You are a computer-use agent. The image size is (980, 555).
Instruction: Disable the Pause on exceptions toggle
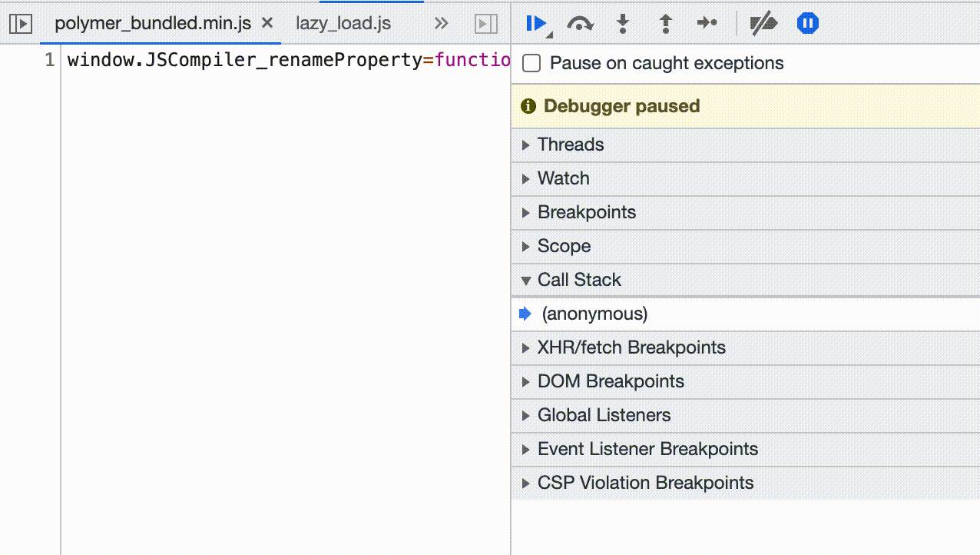click(x=806, y=23)
